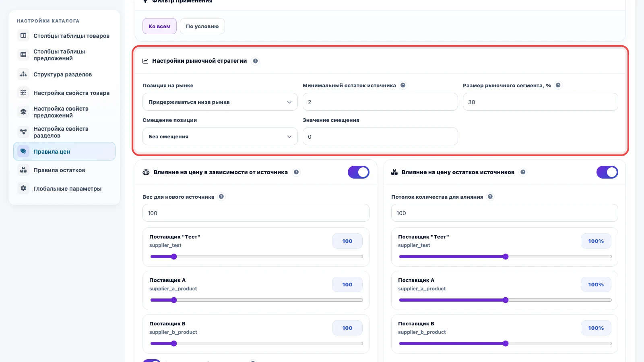The height and width of the screenshot is (362, 644).
Task: Click the 100% stock value for Поставщик A
Action: coord(596,284)
